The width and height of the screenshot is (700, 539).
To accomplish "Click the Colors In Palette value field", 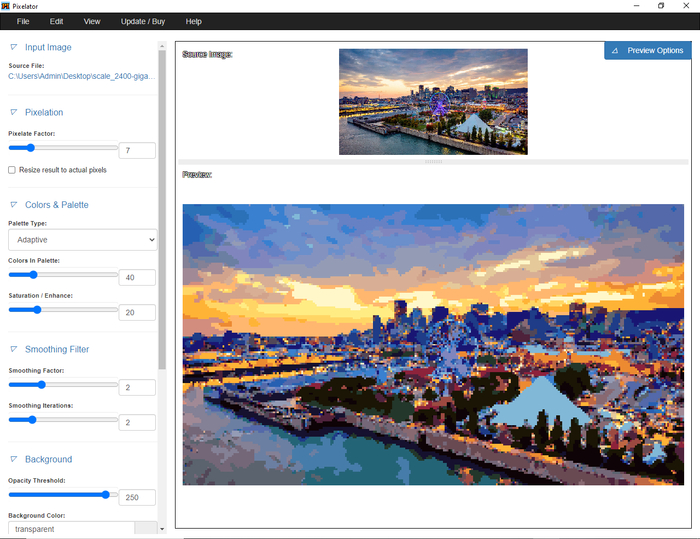I will tap(137, 277).
